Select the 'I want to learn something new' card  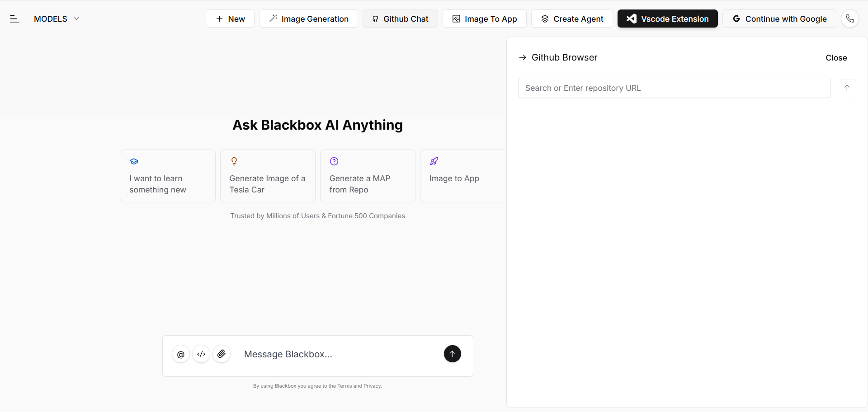pos(167,176)
